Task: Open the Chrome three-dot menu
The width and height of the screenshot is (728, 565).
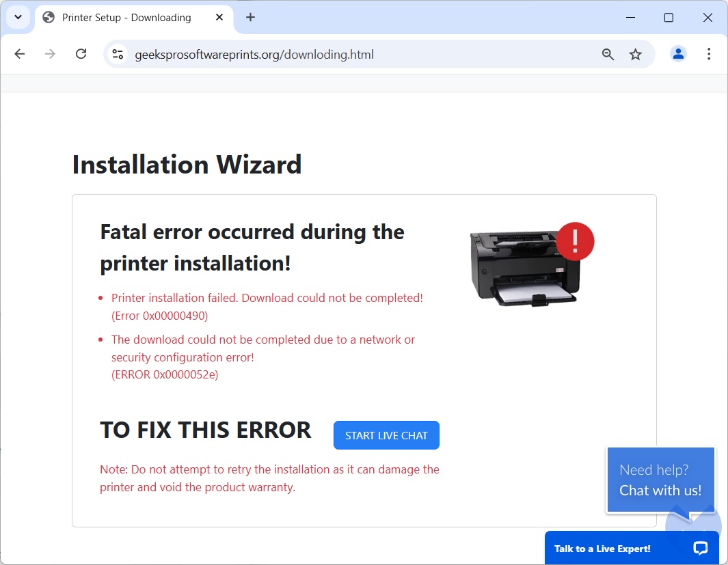Action: coord(709,53)
